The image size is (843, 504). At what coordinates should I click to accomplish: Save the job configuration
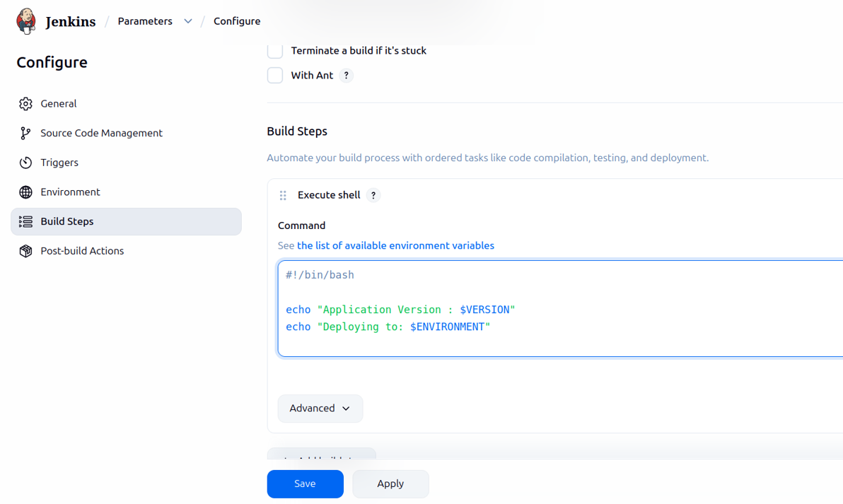pos(305,484)
